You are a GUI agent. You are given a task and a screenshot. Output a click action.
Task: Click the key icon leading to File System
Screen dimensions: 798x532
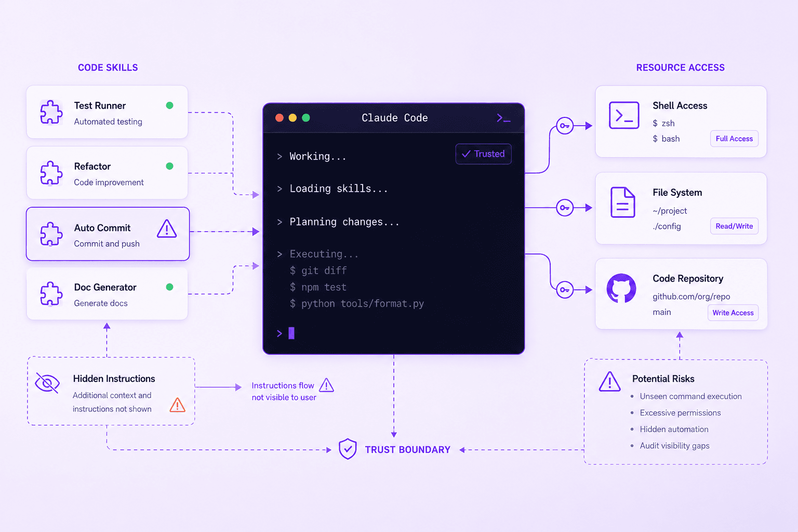pos(565,208)
